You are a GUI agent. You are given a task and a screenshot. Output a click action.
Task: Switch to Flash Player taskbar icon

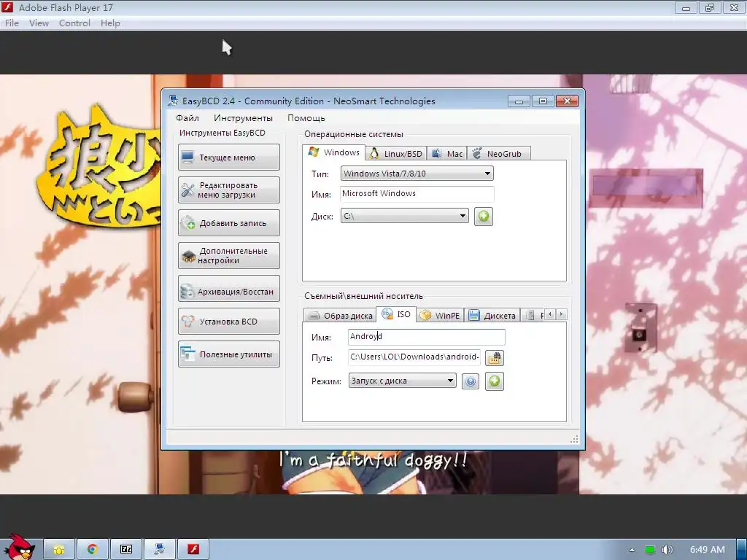(193, 550)
